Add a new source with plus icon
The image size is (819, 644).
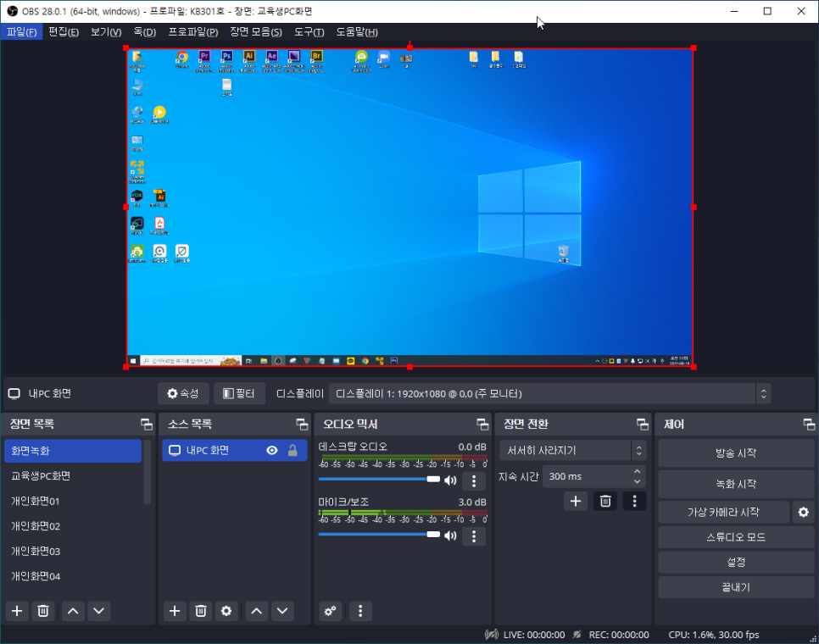(175, 611)
